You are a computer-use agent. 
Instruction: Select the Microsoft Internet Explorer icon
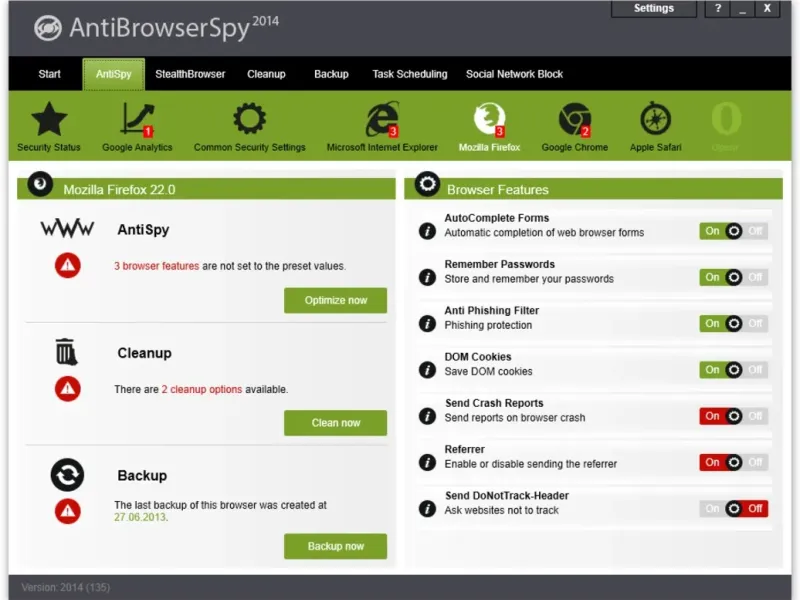tap(382, 119)
